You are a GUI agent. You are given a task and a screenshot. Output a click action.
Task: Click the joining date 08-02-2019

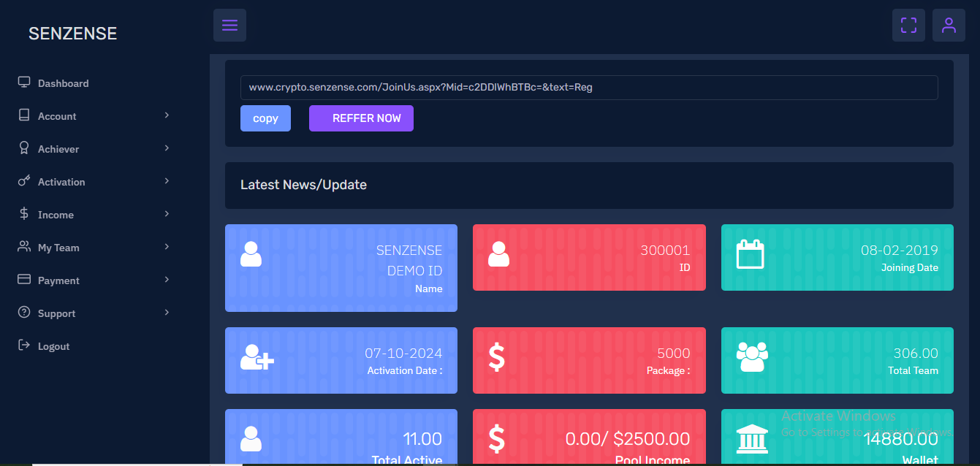click(x=900, y=251)
